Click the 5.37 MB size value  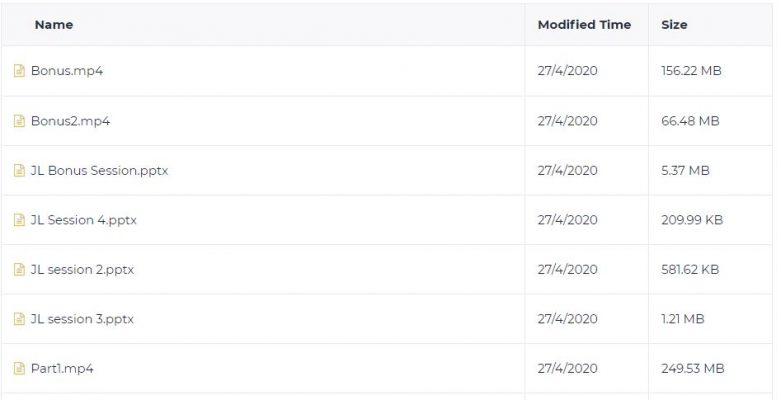[685, 170]
